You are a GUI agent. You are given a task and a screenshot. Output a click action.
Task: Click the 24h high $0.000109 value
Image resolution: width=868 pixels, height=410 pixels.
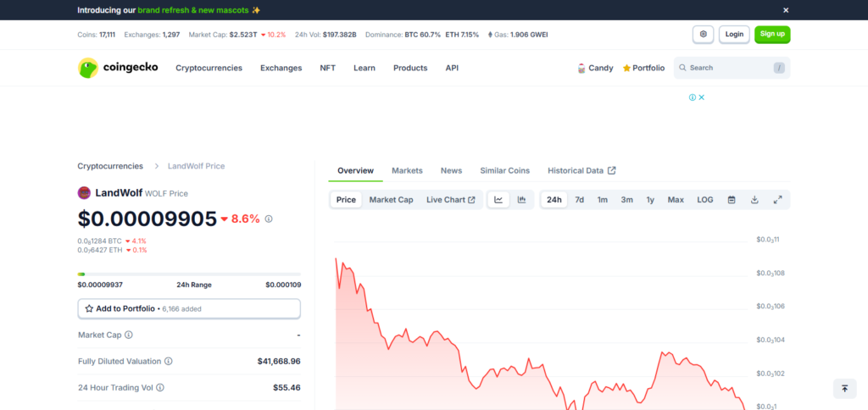283,285
